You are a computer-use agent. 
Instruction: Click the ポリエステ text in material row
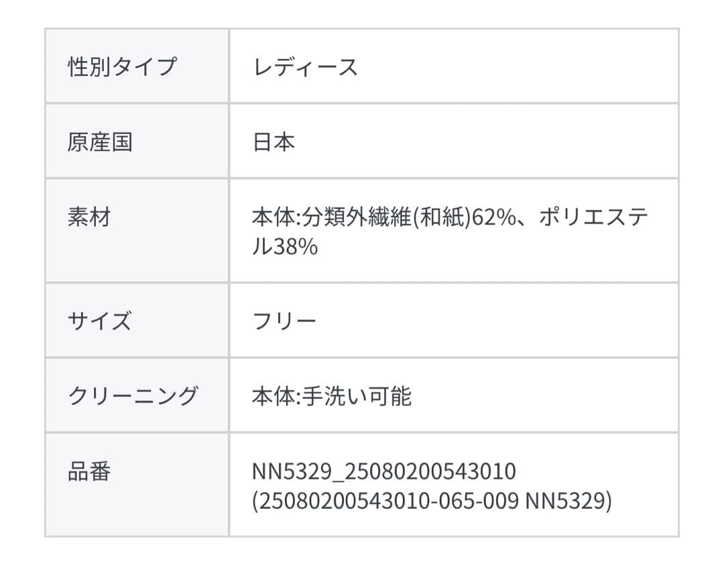pos(593,219)
